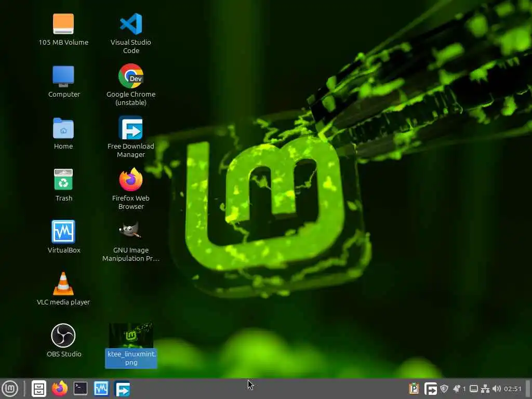This screenshot has width=532, height=399.
Task: Open the network connections tray icon
Action: click(485, 389)
